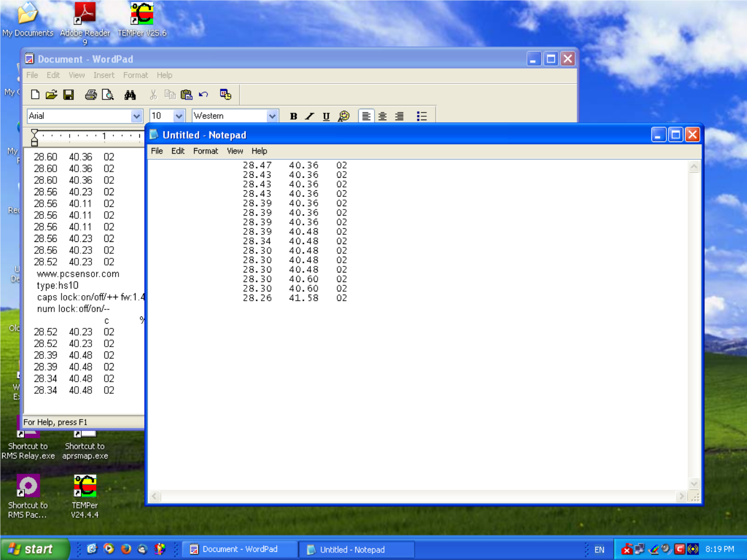This screenshot has height=560, width=747.
Task: Expand the Western character set dropdown
Action: coord(273,116)
